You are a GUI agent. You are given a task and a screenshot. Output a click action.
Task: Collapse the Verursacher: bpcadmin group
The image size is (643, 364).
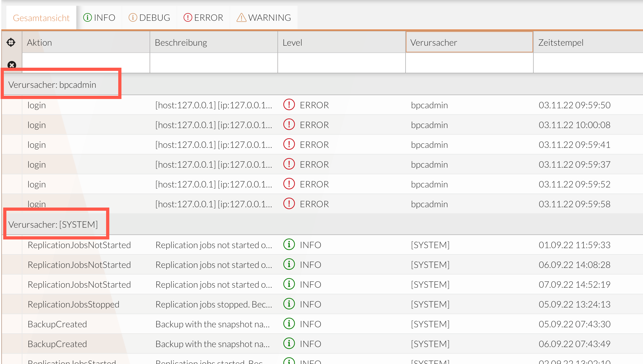(52, 85)
